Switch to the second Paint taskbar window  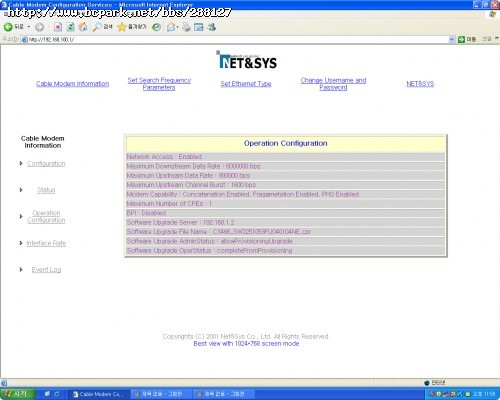tap(223, 394)
